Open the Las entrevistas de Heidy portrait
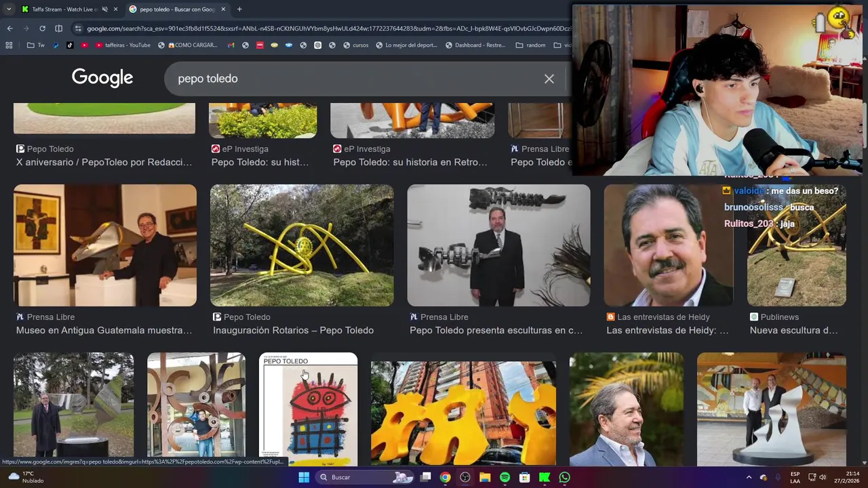868x488 pixels. (669, 245)
